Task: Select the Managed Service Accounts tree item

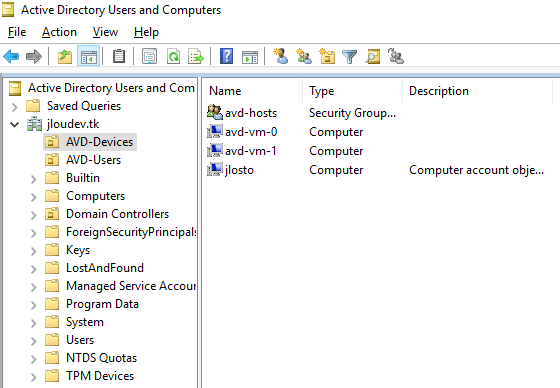Action: click(x=131, y=286)
